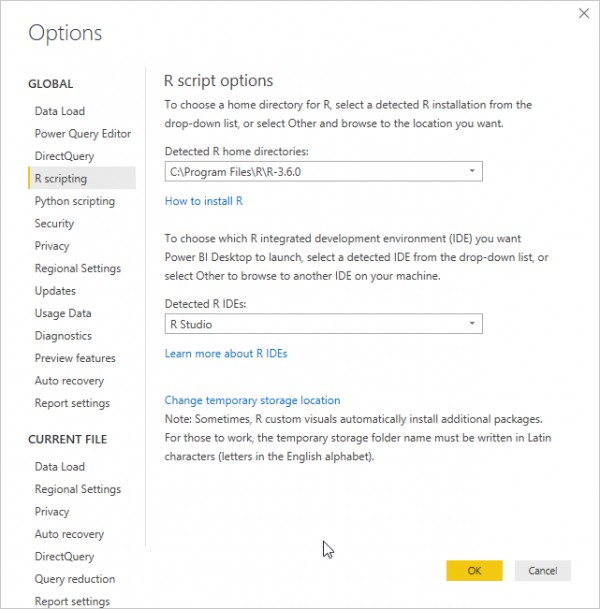Select Query reduction under Current File
This screenshot has height=609, width=600.
[75, 579]
